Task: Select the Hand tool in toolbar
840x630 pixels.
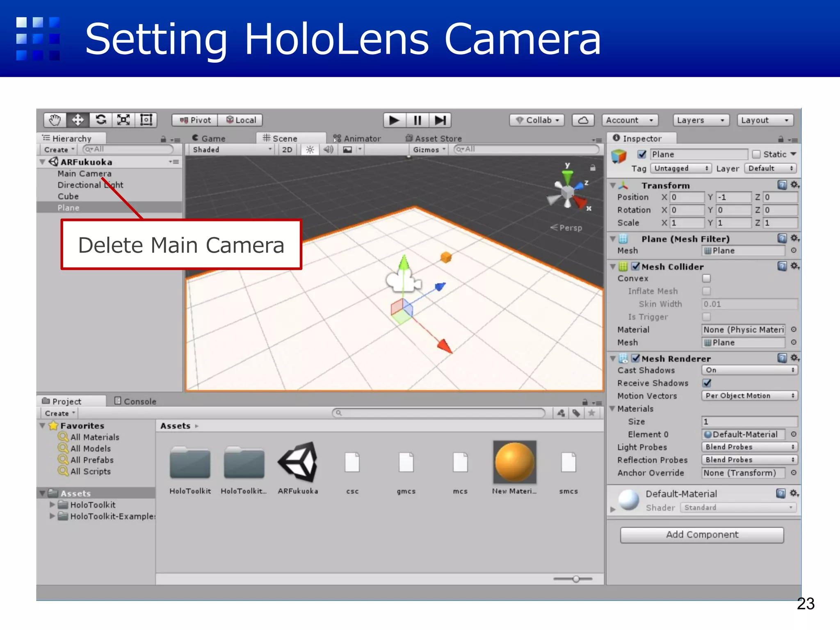Action: click(x=55, y=120)
